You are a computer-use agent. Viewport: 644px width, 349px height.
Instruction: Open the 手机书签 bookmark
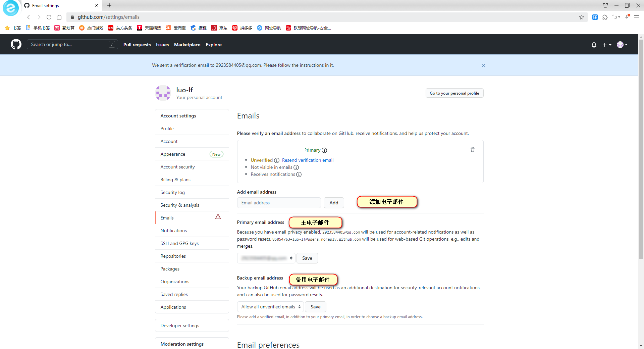pyautogui.click(x=38, y=28)
